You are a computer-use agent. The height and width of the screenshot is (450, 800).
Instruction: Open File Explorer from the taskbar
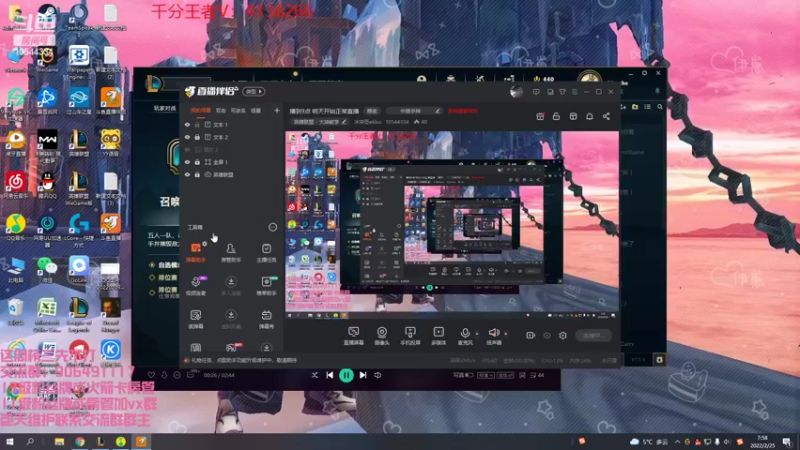59,441
